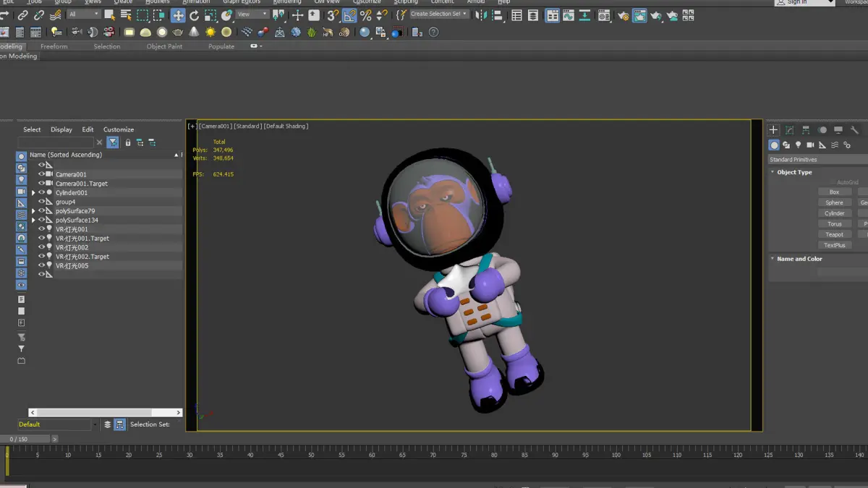The image size is (868, 488).
Task: Click the Mirror tool icon
Action: [x=481, y=15]
